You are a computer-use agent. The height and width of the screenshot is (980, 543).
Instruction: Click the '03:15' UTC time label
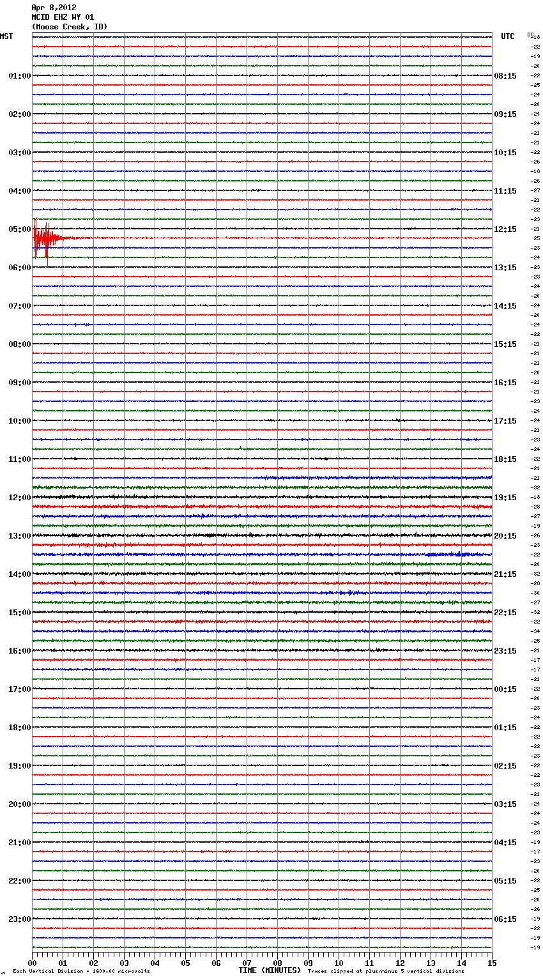click(505, 804)
